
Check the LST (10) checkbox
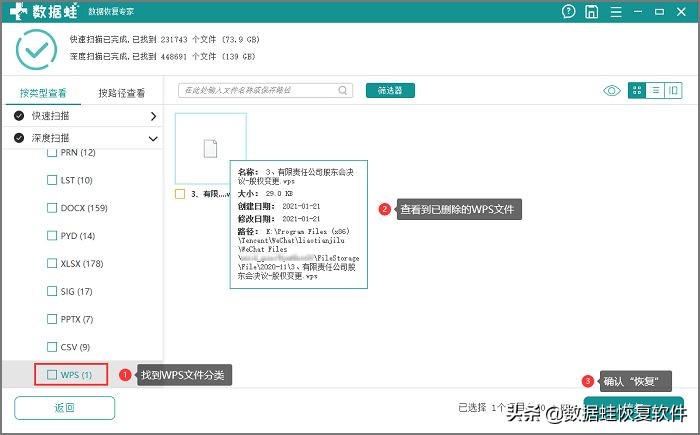pyautogui.click(x=52, y=180)
